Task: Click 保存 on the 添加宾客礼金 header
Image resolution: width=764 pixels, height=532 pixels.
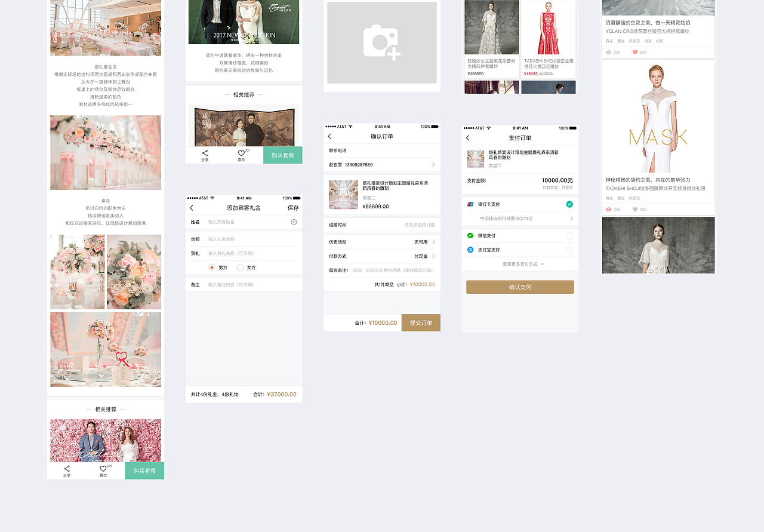Action: (293, 208)
